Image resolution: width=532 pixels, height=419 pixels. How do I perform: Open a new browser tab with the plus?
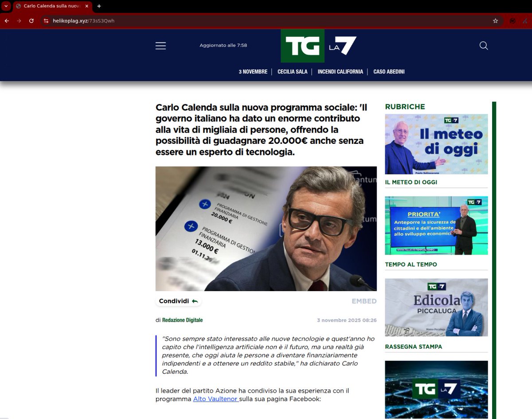point(98,6)
